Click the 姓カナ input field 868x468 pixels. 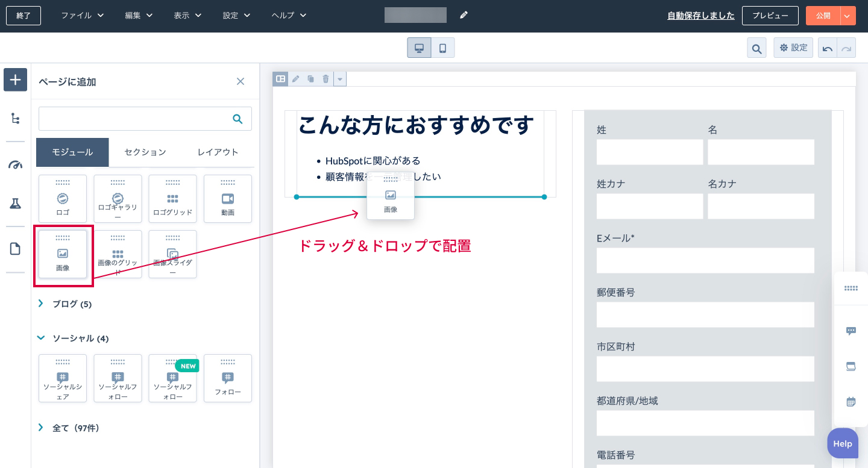click(x=650, y=206)
